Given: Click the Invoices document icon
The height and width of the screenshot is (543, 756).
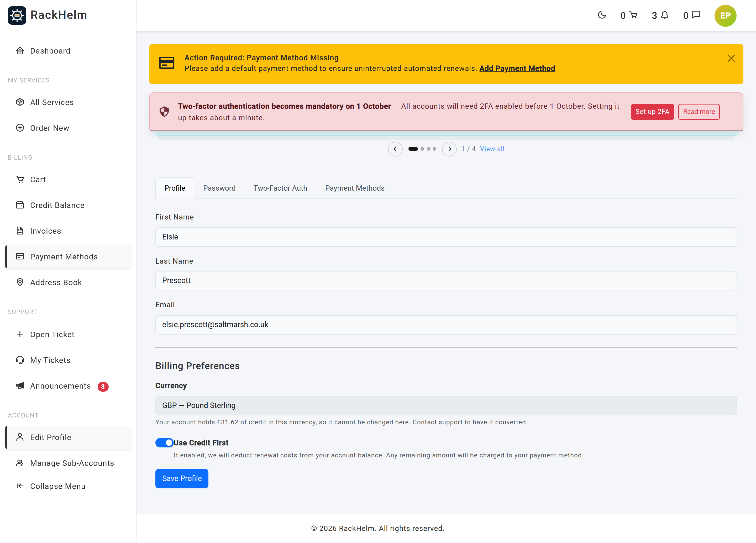Looking at the screenshot, I should pyautogui.click(x=20, y=231).
